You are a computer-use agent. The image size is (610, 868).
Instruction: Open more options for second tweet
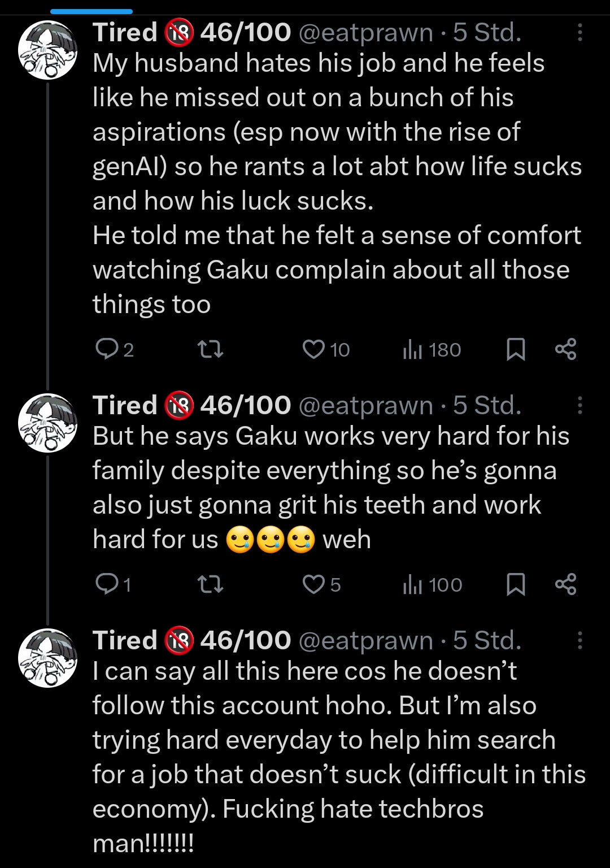click(579, 405)
